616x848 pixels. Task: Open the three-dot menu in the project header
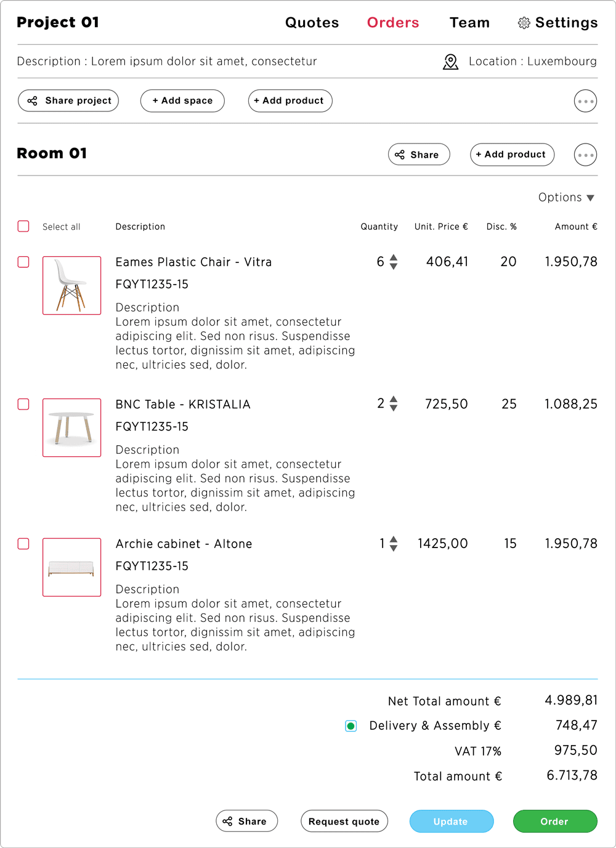[x=585, y=101]
